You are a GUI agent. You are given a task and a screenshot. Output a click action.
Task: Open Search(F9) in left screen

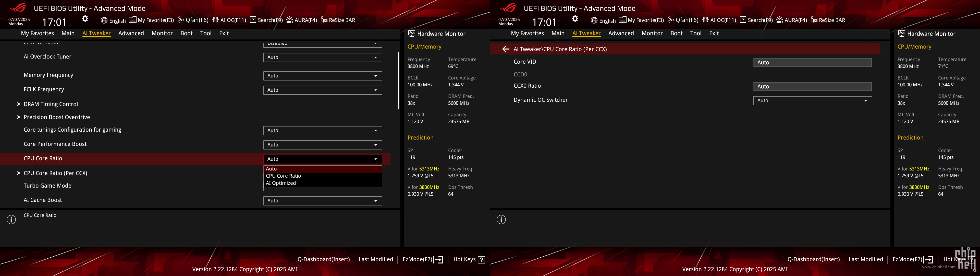pyautogui.click(x=266, y=20)
